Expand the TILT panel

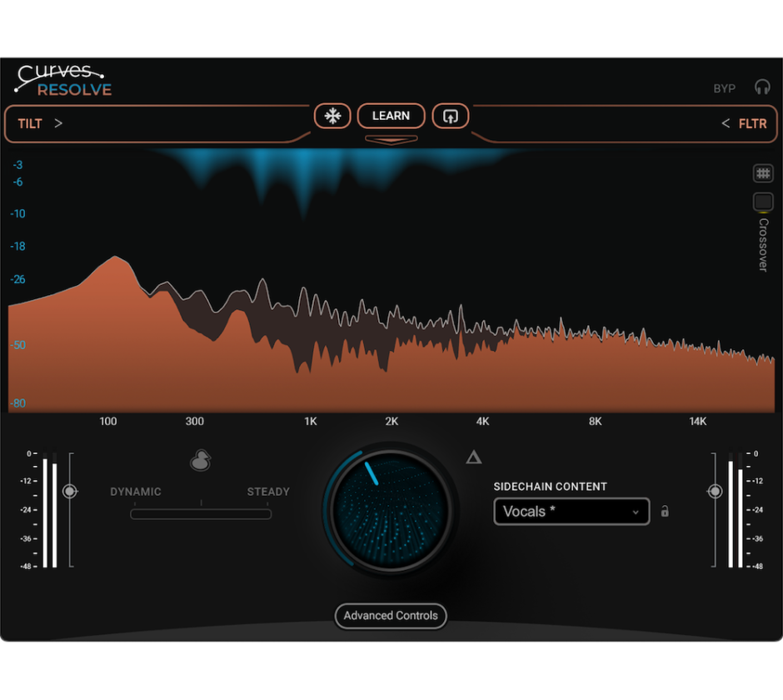click(40, 123)
